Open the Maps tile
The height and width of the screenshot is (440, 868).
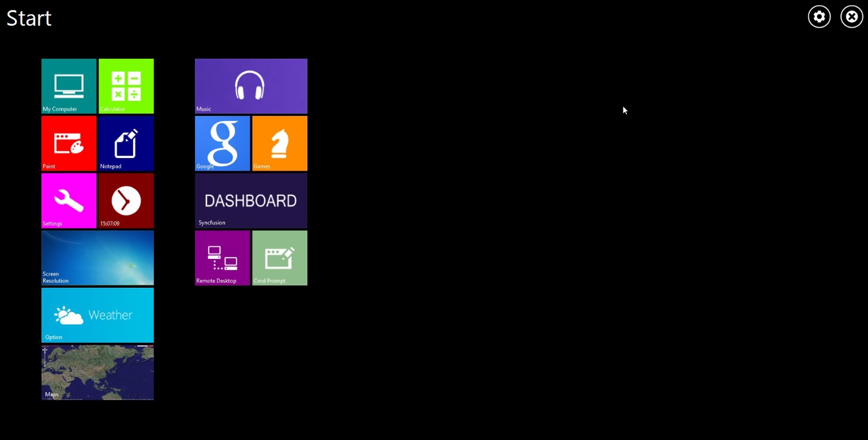pyautogui.click(x=97, y=373)
